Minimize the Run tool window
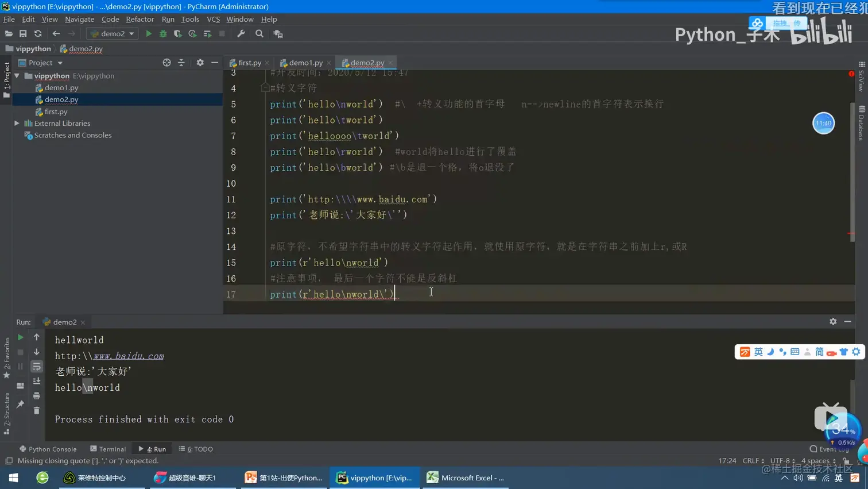Screen dimensions: 868x489 coord(848,322)
